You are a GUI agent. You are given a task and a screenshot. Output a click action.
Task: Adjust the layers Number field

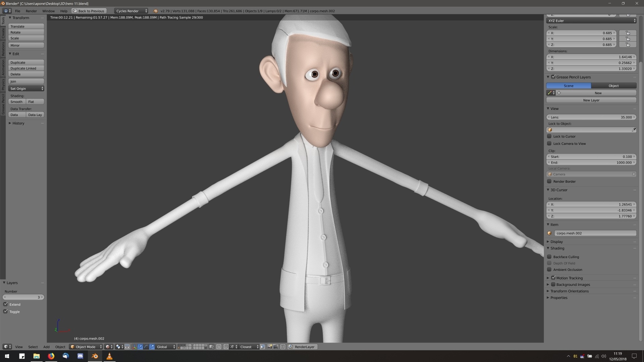coord(23,297)
